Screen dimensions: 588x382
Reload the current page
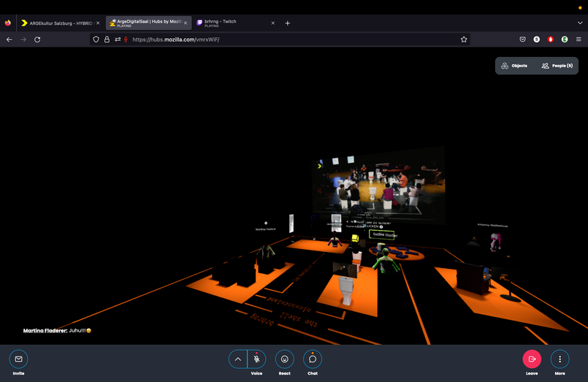pos(37,39)
